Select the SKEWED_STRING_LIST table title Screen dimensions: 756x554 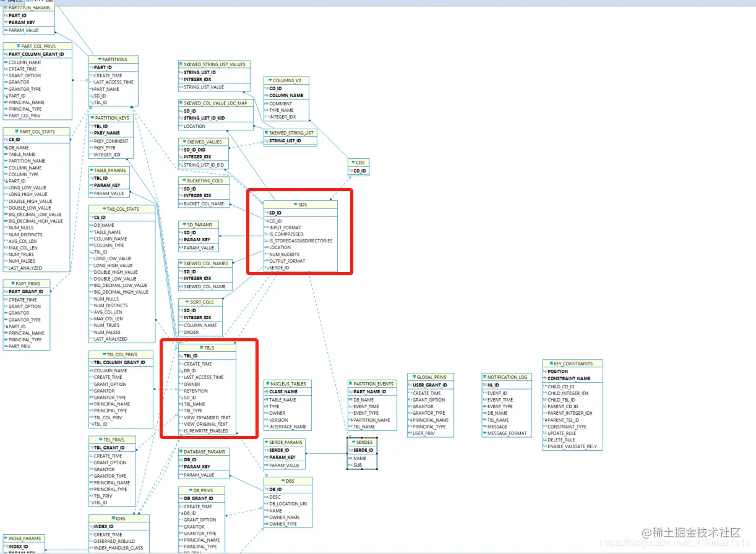[x=291, y=133]
